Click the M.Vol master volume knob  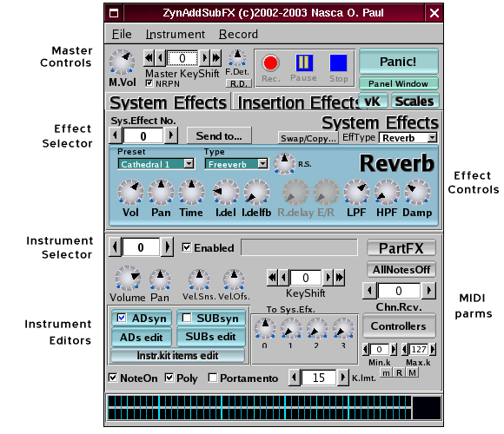[x=122, y=62]
